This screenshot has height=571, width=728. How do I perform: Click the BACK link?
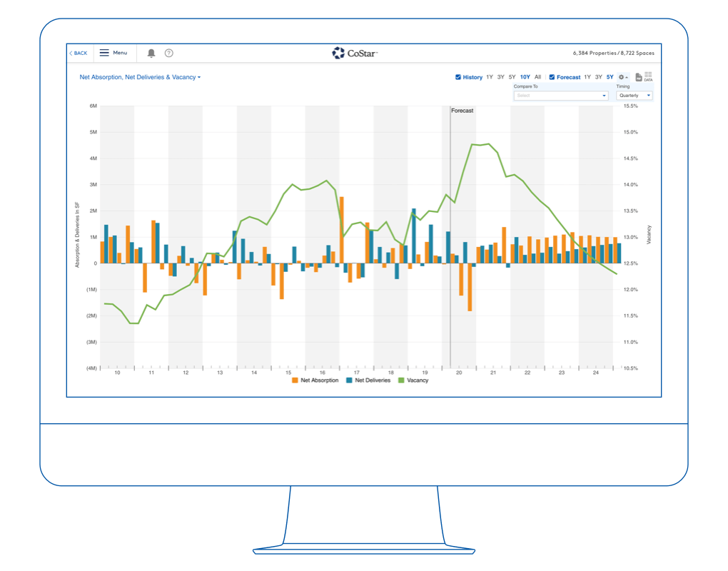point(79,54)
